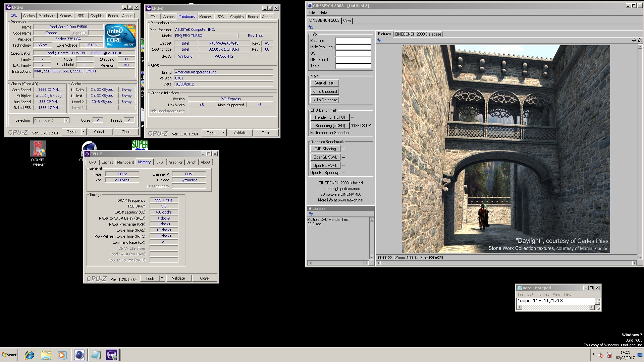Open Caches tab in CPU-Z processor window
The width and height of the screenshot is (644, 362).
pos(29,16)
